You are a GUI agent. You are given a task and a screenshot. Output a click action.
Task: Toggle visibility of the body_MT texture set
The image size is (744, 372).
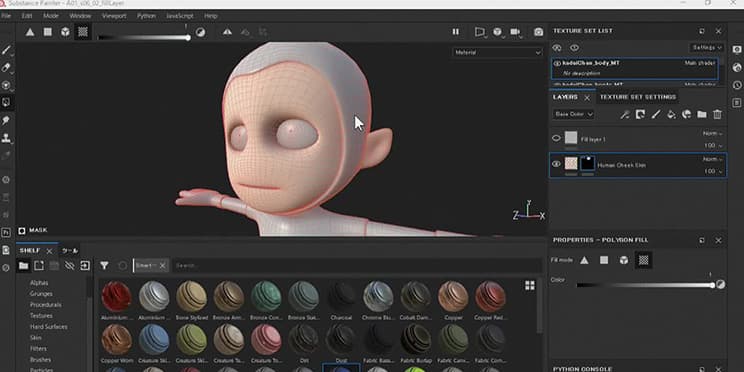[x=557, y=63]
